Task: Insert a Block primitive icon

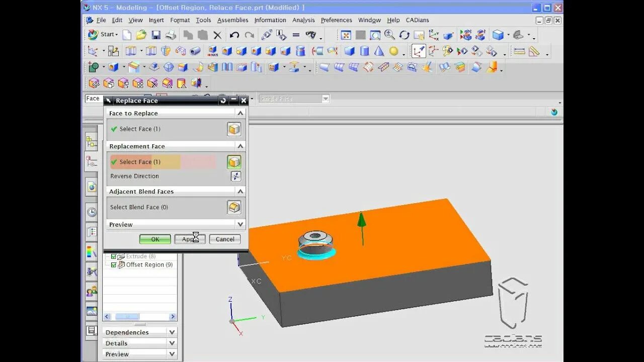Action: [x=350, y=51]
